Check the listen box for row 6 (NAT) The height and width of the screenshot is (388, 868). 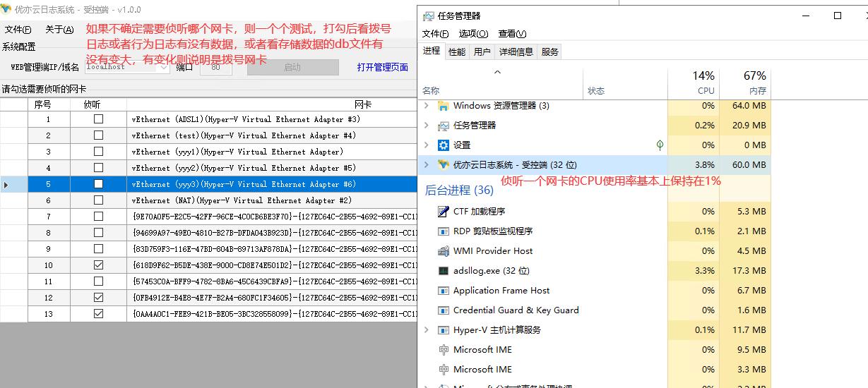click(98, 200)
